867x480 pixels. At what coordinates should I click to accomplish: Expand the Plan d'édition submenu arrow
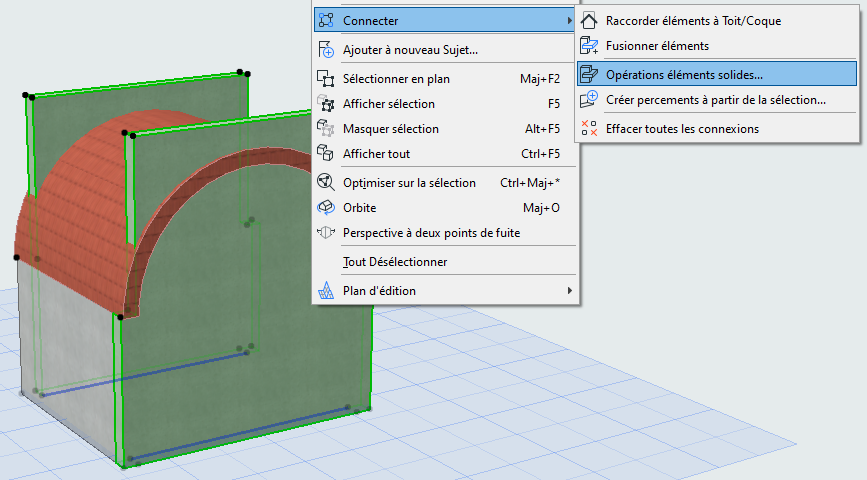(570, 290)
